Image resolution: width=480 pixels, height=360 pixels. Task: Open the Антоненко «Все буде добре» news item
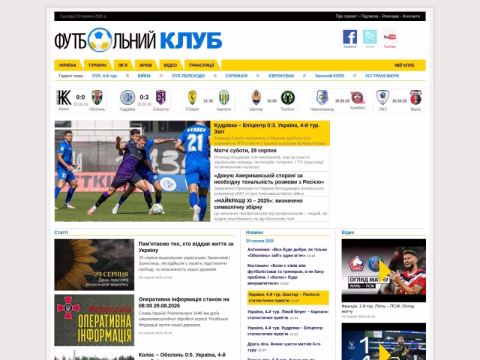click(x=287, y=252)
